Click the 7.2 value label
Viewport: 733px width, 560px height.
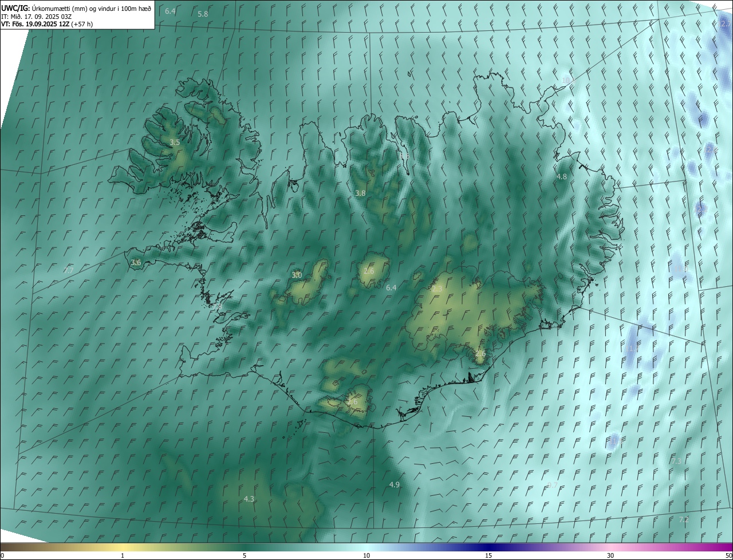coord(684,519)
